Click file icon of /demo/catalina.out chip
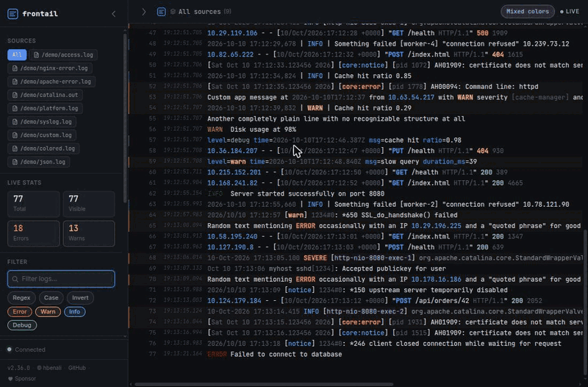 click(15, 95)
